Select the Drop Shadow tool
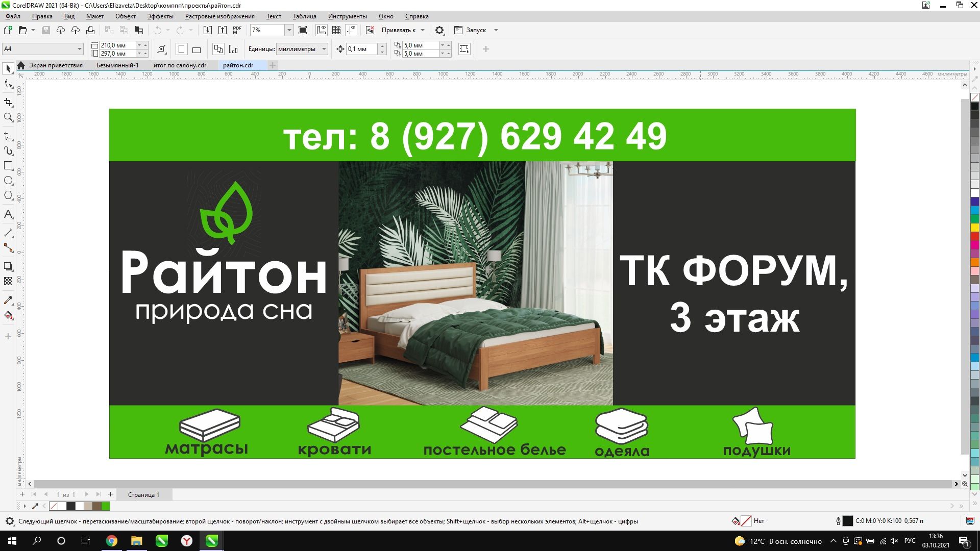 [8, 266]
